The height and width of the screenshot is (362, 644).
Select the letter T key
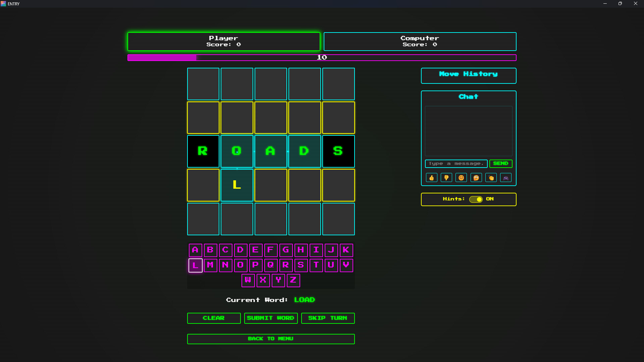coord(316,265)
